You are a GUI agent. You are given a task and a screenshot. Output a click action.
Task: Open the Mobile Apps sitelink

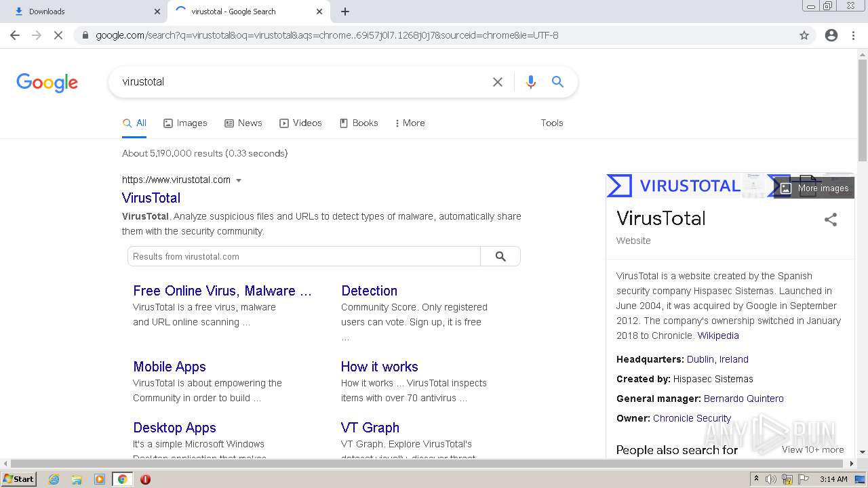coord(170,367)
